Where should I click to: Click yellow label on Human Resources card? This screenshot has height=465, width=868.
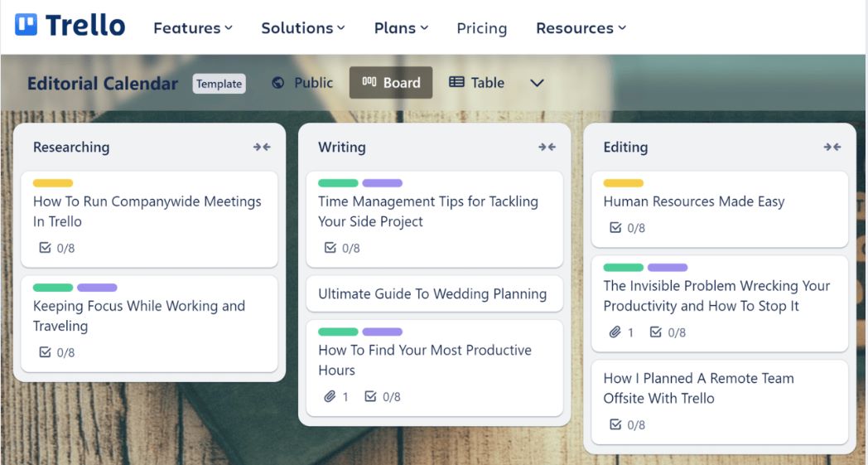click(x=624, y=183)
